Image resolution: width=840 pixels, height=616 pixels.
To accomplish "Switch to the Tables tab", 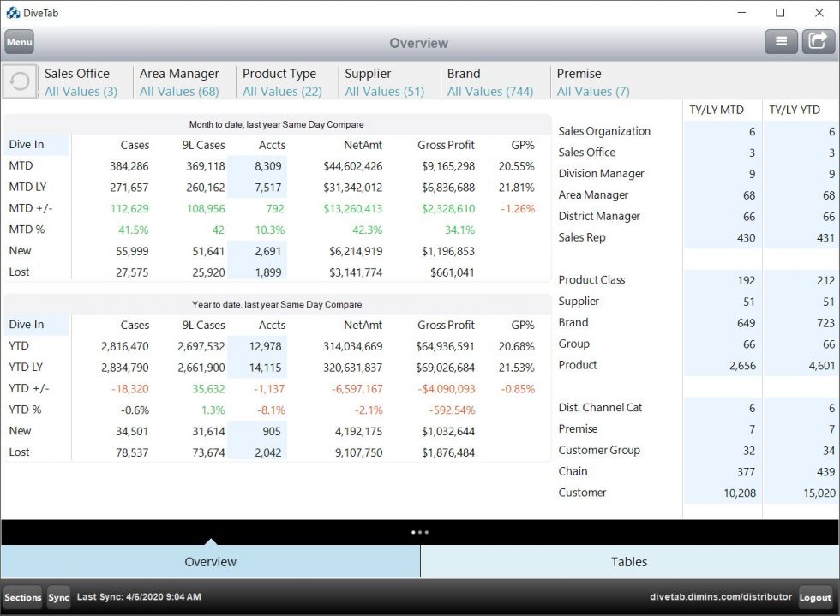I will [x=629, y=561].
